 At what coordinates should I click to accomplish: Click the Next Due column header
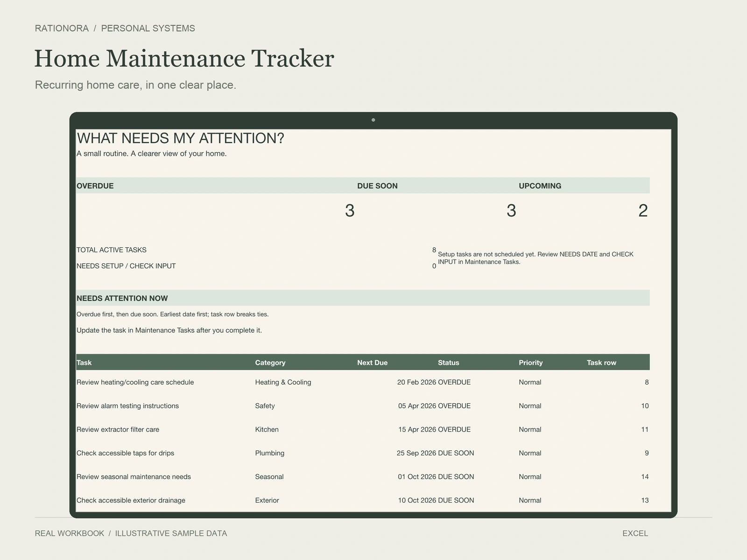373,363
